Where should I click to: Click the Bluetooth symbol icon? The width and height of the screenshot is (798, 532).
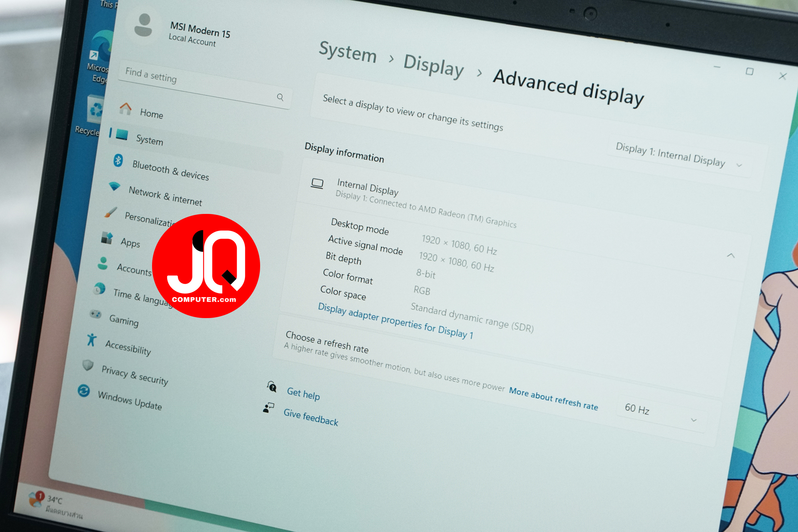pos(118,160)
